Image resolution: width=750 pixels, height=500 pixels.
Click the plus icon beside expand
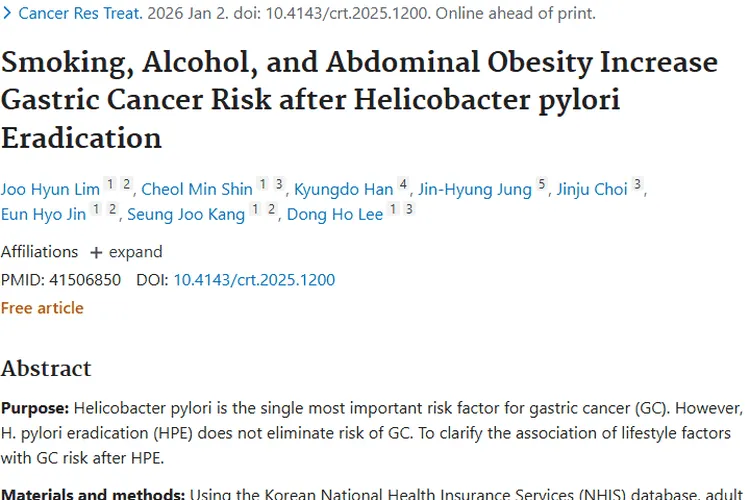96,252
